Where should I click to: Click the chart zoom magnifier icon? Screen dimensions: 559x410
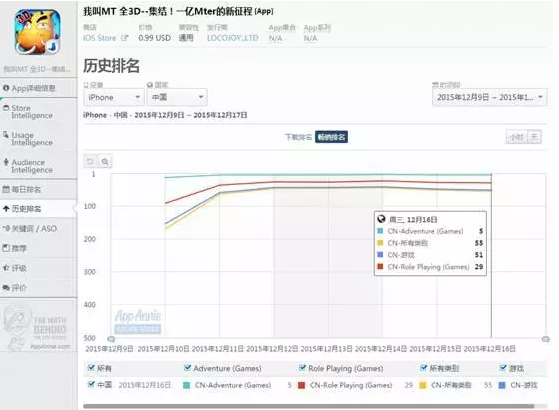point(105,162)
